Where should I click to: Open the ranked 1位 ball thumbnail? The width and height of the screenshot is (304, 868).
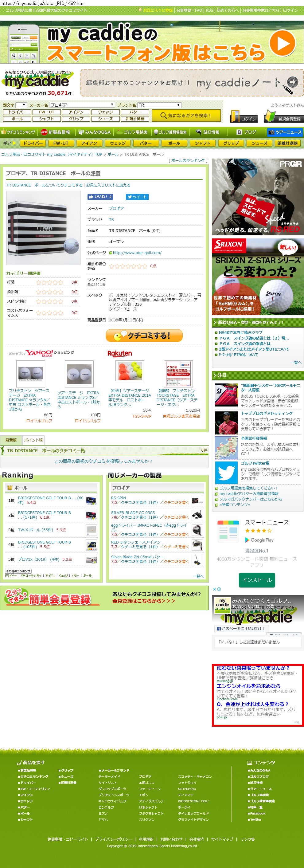(x=91, y=501)
